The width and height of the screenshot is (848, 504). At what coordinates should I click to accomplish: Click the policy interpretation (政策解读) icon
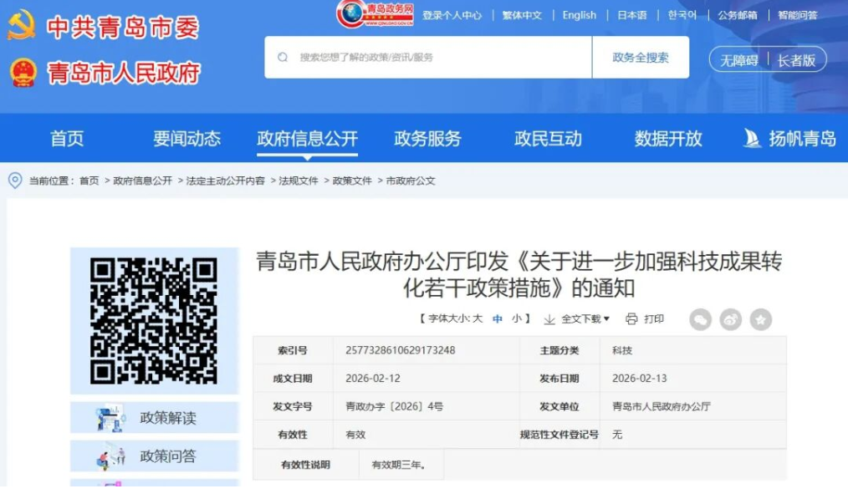pos(110,418)
